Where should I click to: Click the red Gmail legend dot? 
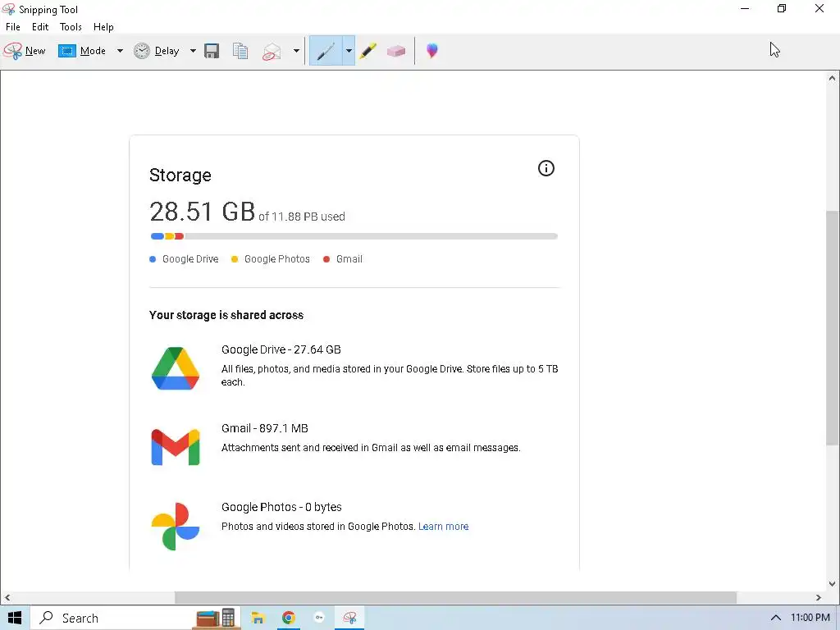pyautogui.click(x=326, y=259)
